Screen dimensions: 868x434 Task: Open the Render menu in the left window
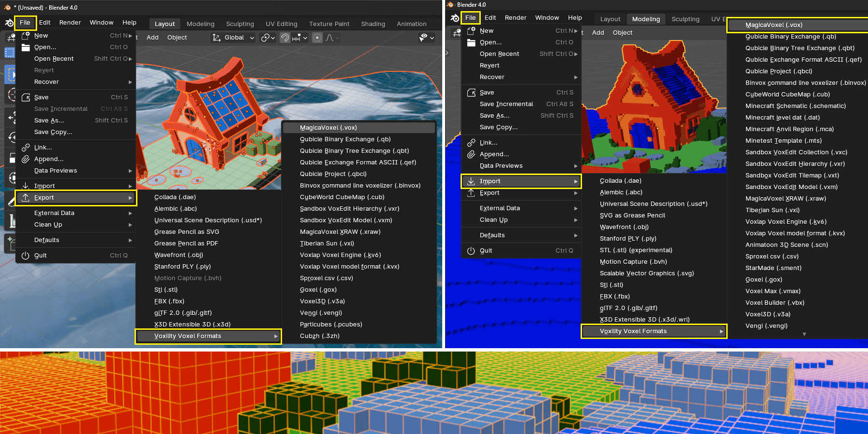click(x=70, y=23)
